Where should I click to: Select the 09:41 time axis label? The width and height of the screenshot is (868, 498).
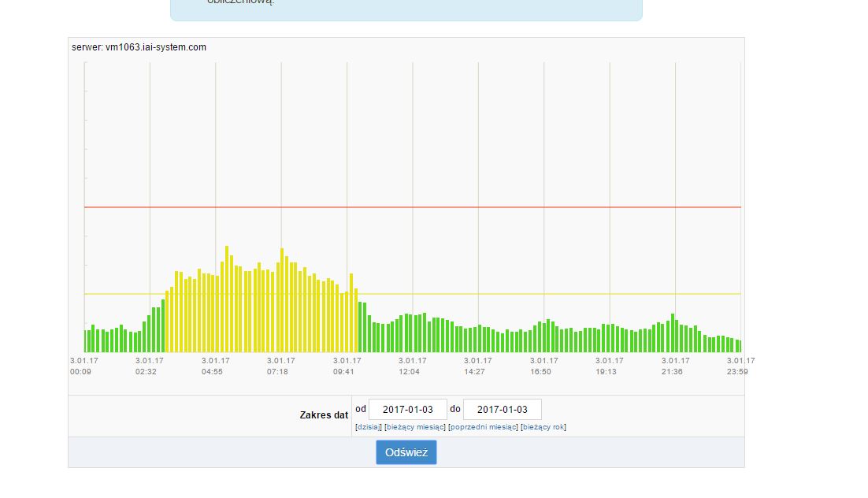343,372
